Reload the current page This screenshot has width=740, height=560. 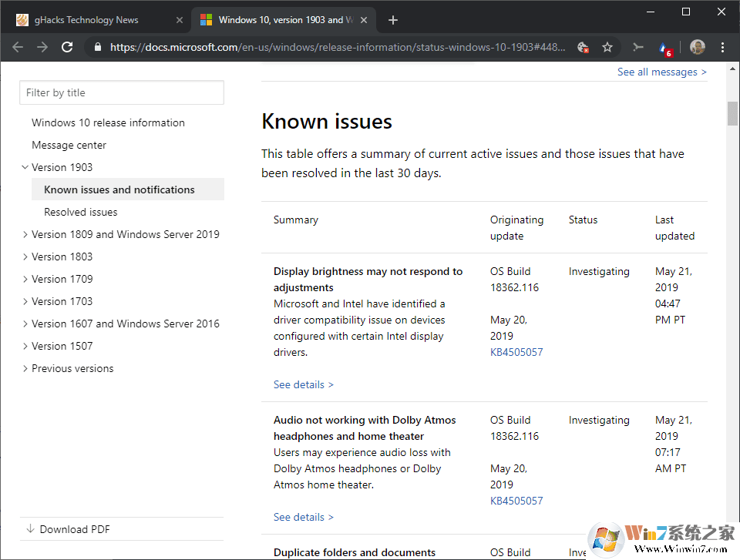pos(67,47)
